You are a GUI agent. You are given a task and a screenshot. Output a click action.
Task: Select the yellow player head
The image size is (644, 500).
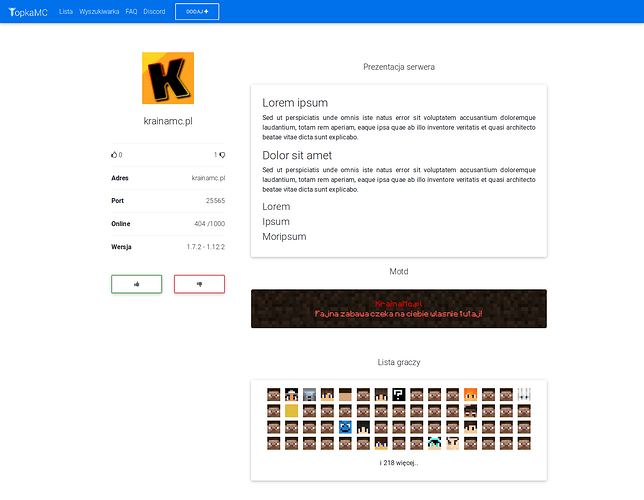click(291, 411)
